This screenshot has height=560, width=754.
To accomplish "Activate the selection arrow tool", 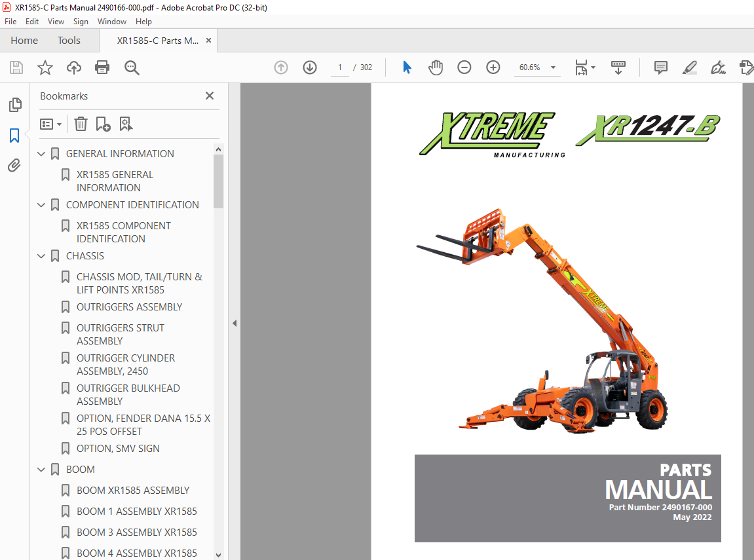I will (x=407, y=67).
